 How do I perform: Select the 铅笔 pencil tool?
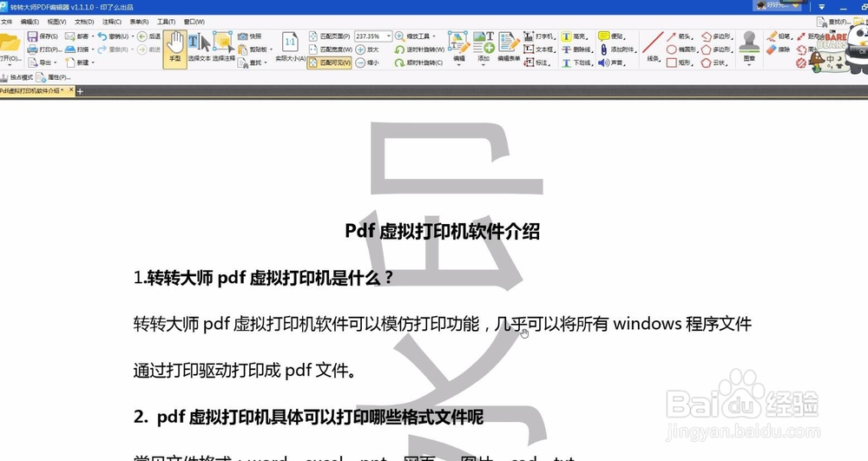click(780, 36)
